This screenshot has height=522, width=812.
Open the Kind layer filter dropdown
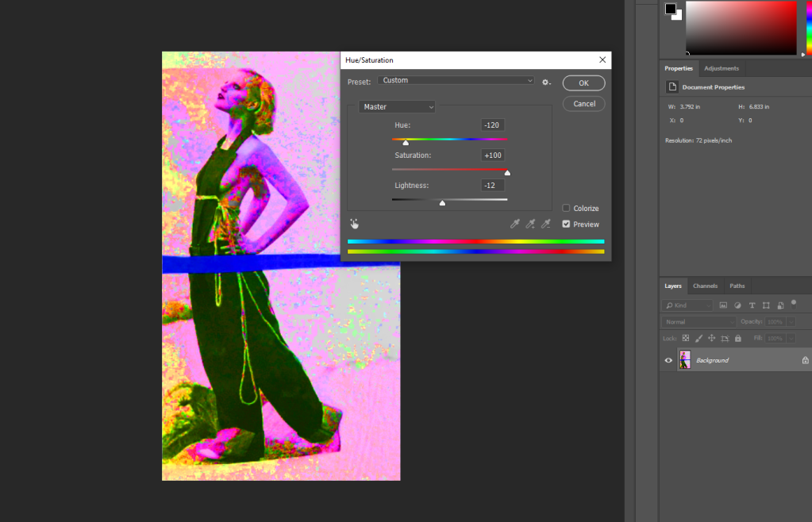[x=687, y=305]
